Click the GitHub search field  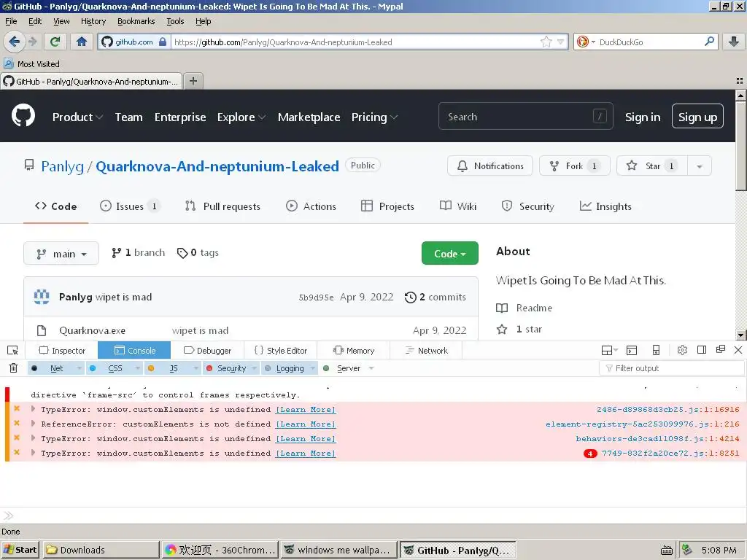click(x=525, y=117)
